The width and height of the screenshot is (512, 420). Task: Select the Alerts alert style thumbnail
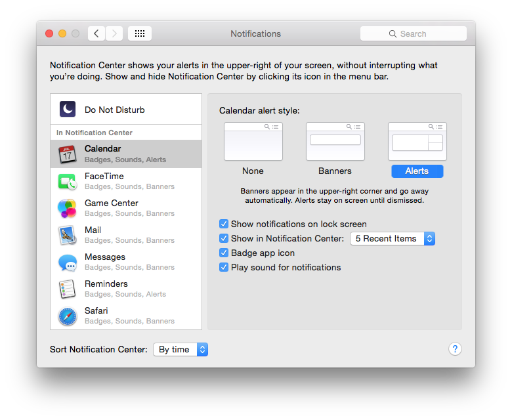point(417,141)
